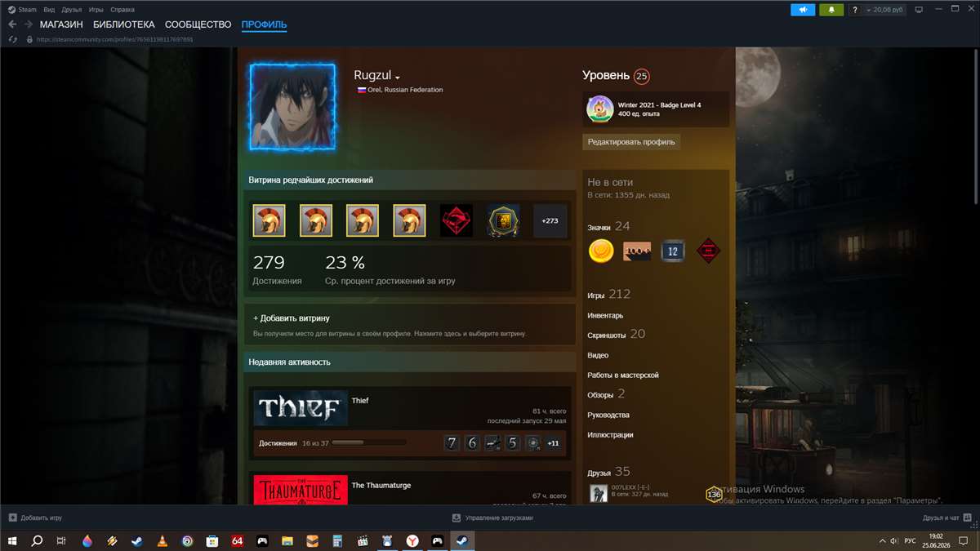Viewport: 980px width, 551px height.
Task: Open the Thief achievement numbered 6
Action: coord(472,443)
